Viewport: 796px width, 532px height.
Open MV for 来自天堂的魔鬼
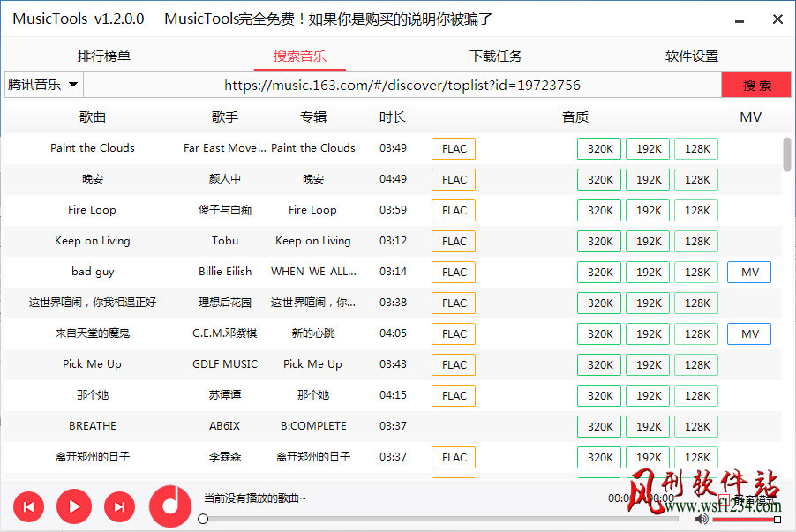pyautogui.click(x=749, y=333)
